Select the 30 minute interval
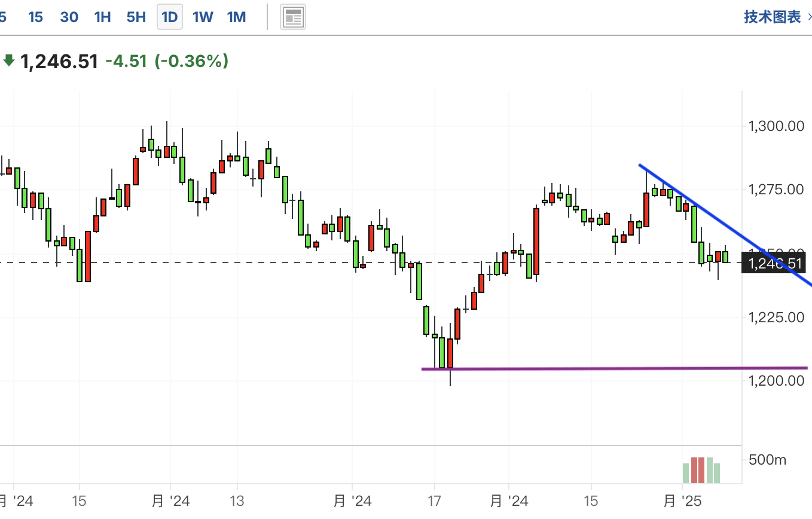812x519 pixels. [x=69, y=17]
